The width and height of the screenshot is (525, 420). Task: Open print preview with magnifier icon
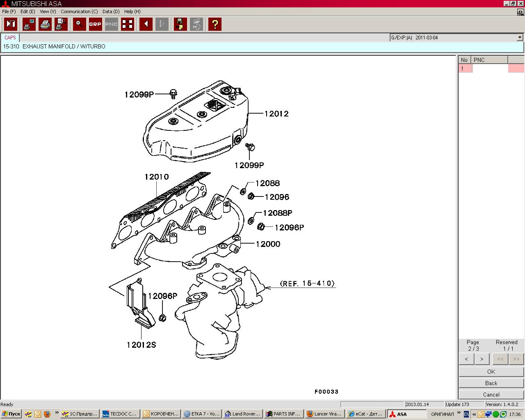[x=61, y=24]
